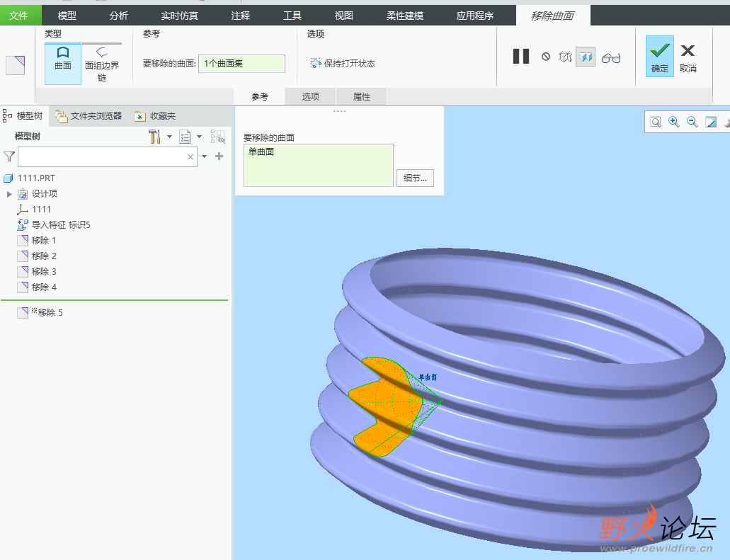Viewport: 730px width, 560px height.
Task: Select the 移除曲面 ribbon tab
Action: [x=553, y=16]
